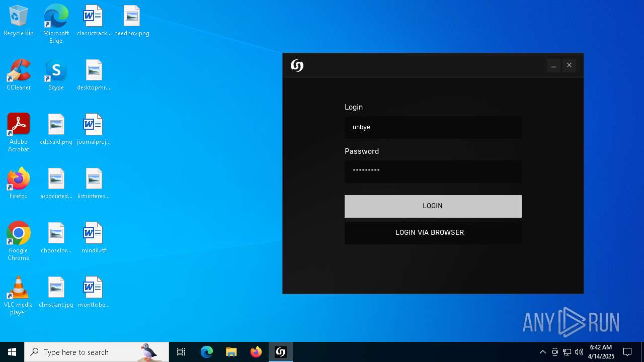Select the journalproj Word document icon

tap(94, 130)
